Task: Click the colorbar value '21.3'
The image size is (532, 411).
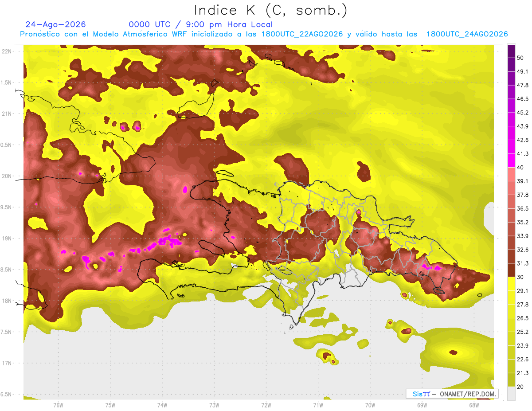Action: point(524,373)
